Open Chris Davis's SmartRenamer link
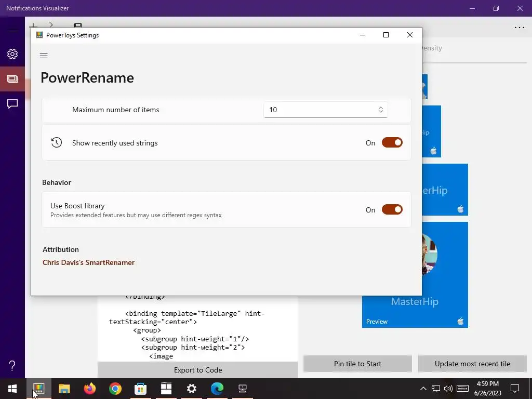Screen dimensions: 532x399 (x=88, y=262)
